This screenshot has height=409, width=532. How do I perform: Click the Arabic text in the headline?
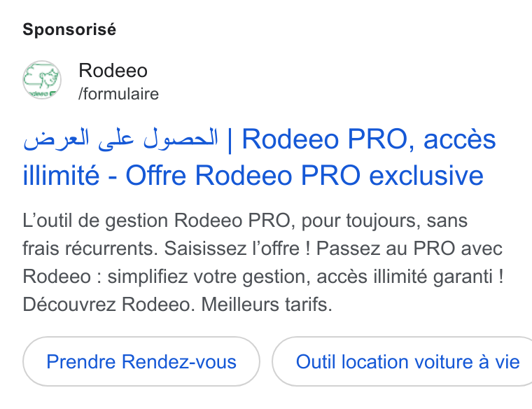[x=120, y=139]
